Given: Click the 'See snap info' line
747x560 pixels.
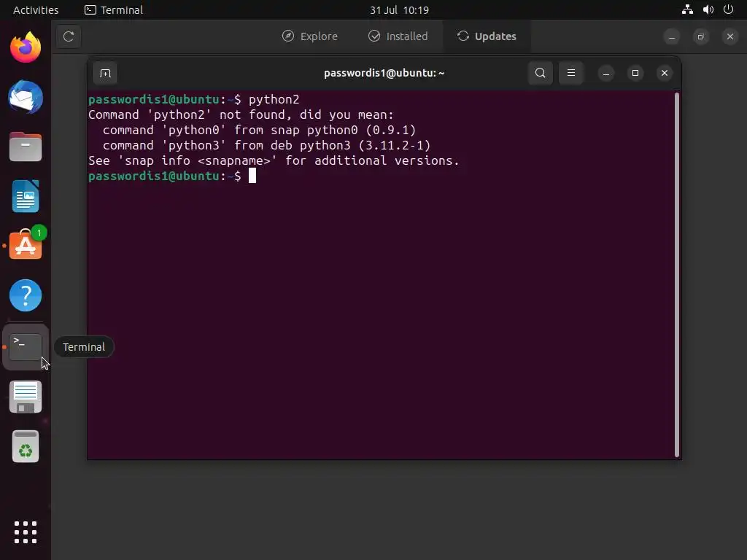Looking at the screenshot, I should [x=274, y=160].
